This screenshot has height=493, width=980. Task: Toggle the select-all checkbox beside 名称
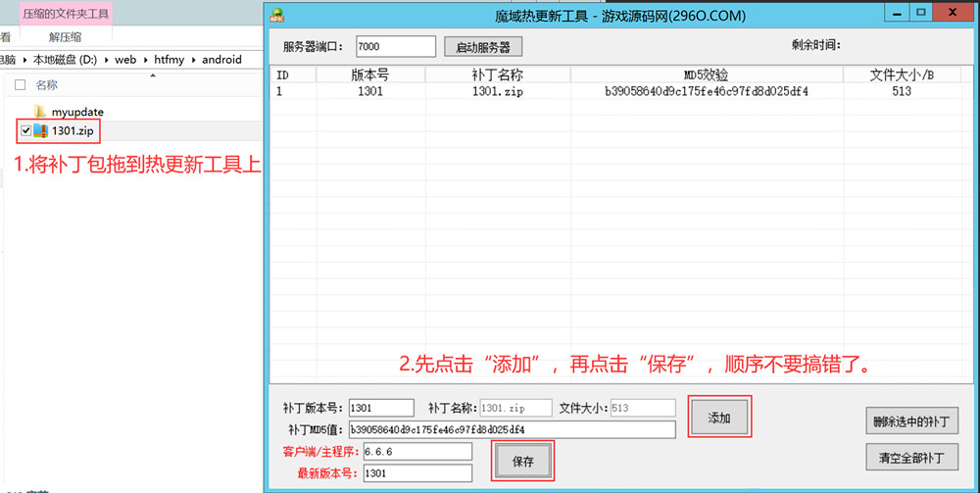pyautogui.click(x=20, y=85)
